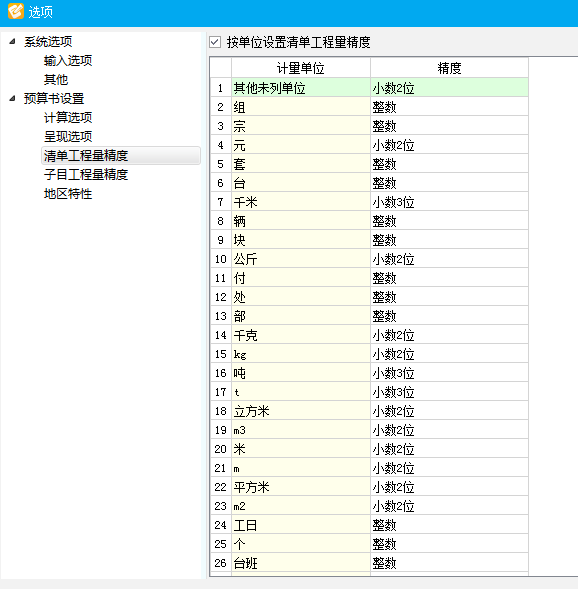Open precision cell for 公斤 row

point(450,259)
